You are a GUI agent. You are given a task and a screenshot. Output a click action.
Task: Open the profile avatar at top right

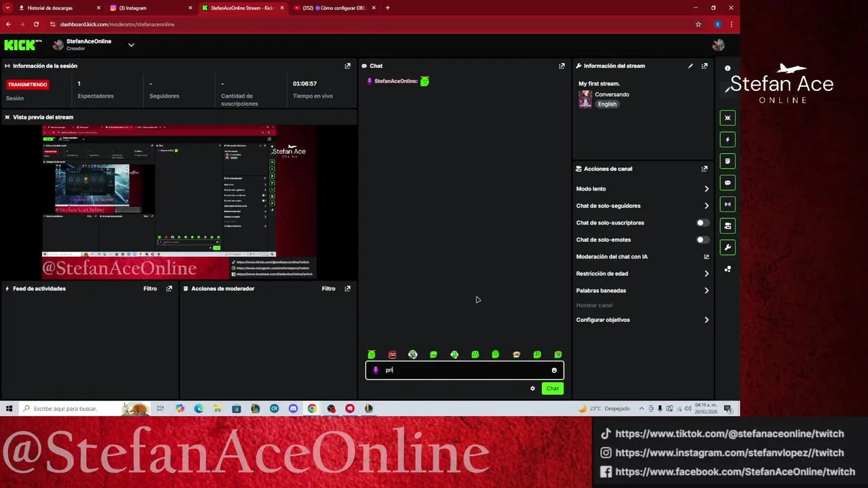(x=718, y=45)
